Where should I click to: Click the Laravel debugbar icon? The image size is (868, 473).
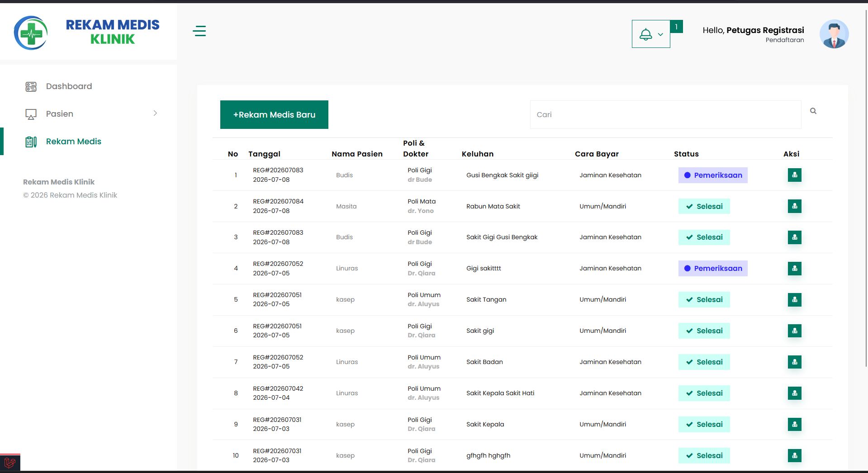click(10, 463)
